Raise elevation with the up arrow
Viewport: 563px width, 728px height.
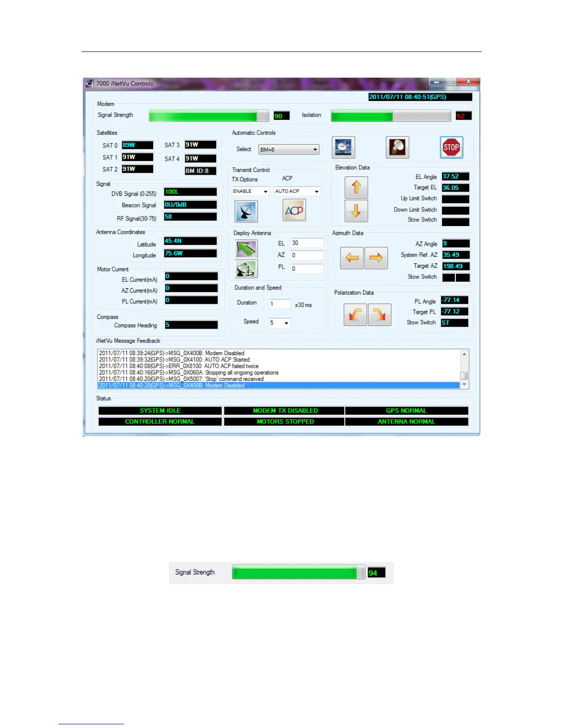(356, 188)
